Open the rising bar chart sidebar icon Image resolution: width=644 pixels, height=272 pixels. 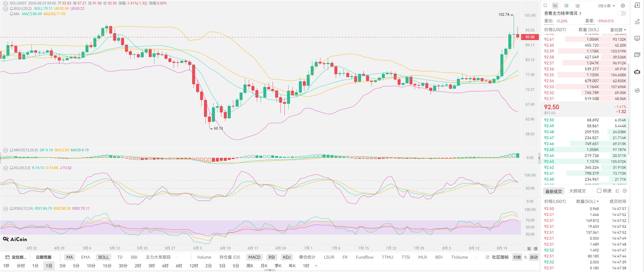(x=637, y=22)
